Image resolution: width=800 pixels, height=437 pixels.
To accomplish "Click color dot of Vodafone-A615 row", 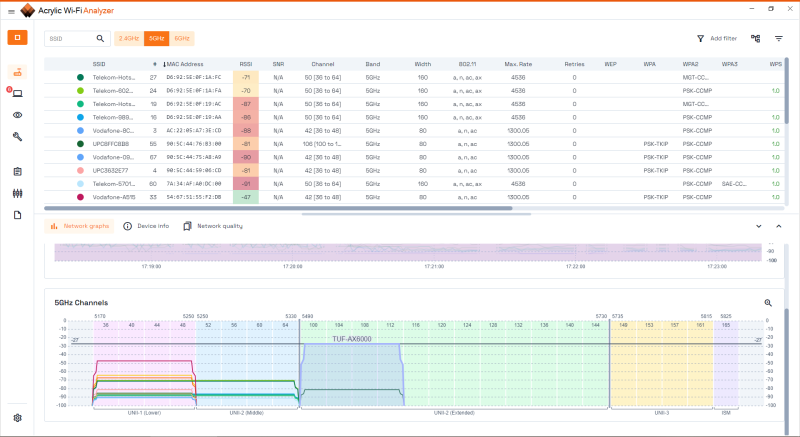I will [x=80, y=197].
